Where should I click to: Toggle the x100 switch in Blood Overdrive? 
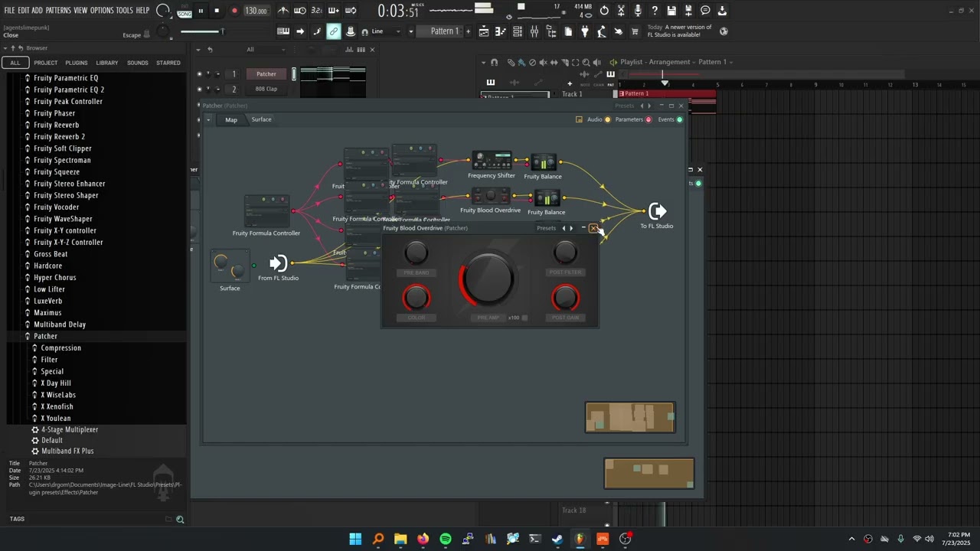(x=524, y=318)
